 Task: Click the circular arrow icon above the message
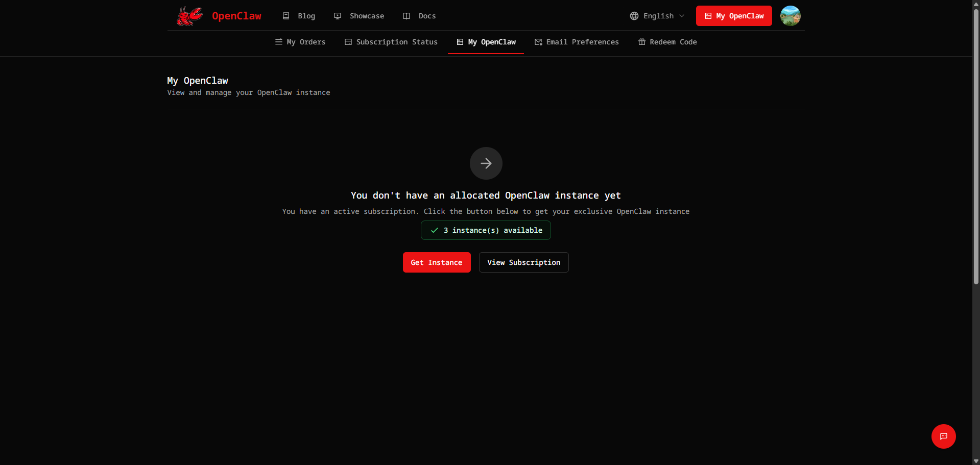coord(486,163)
